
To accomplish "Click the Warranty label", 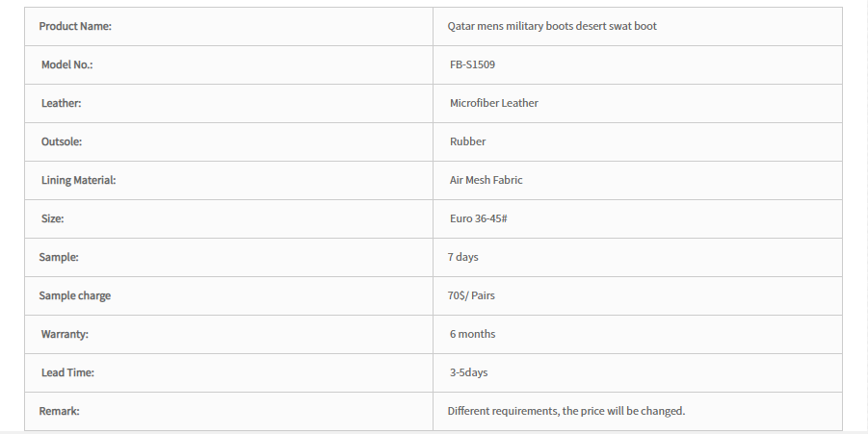I will 65,334.
